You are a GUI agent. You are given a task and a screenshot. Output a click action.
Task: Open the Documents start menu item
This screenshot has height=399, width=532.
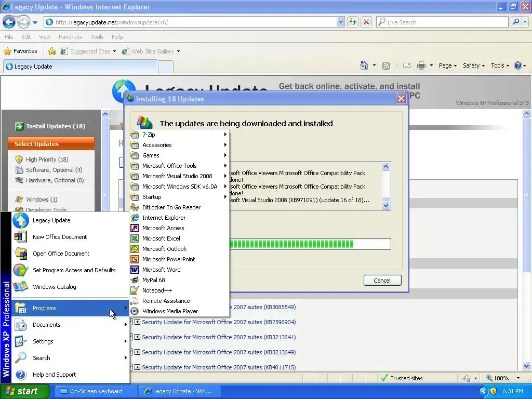coord(70,325)
